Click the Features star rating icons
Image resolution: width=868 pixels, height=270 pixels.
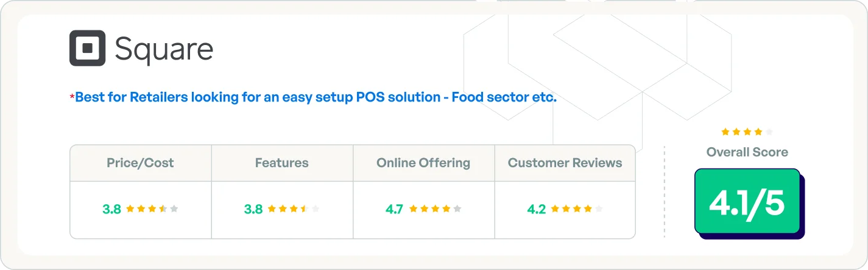294,209
